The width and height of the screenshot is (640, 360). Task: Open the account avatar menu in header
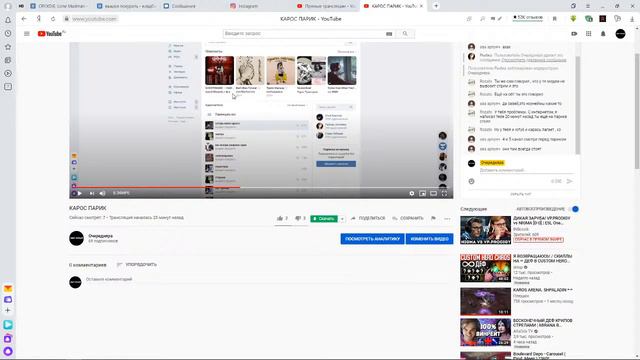[620, 33]
